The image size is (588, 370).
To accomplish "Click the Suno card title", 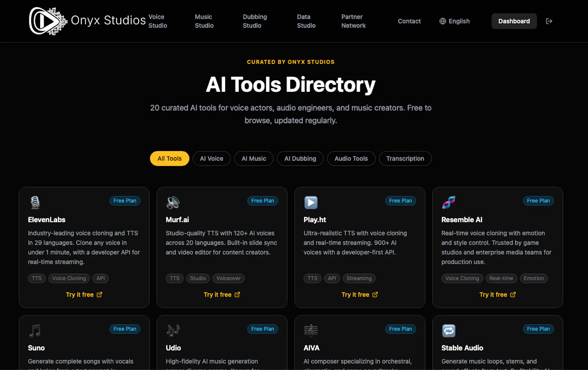I will 36,348.
